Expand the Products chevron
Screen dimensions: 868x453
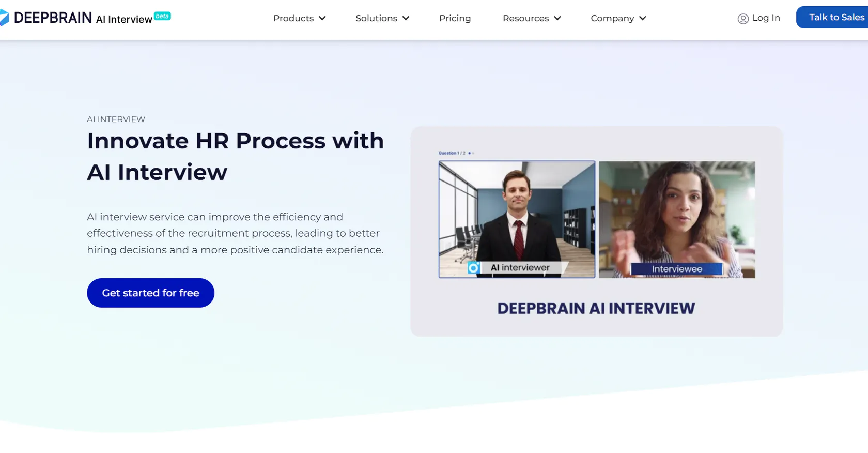point(322,18)
